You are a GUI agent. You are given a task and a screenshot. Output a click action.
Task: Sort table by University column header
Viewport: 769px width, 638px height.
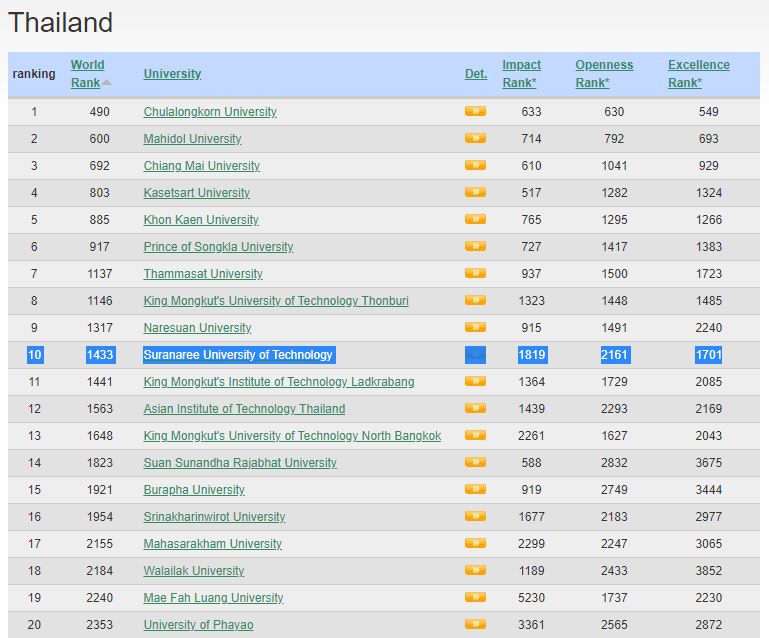click(x=172, y=74)
